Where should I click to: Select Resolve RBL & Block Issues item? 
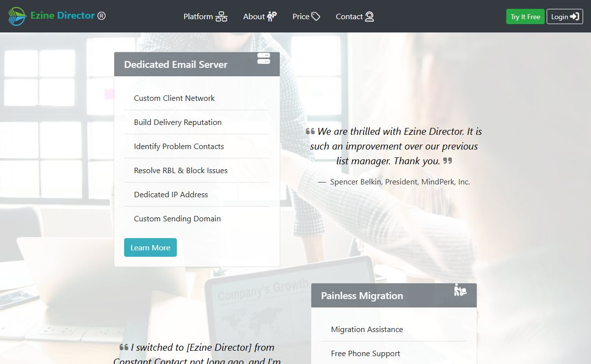click(197, 170)
